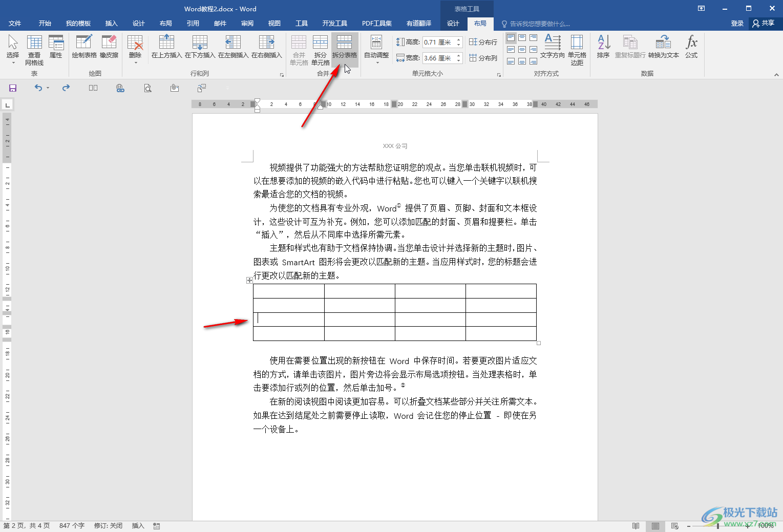Image resolution: width=783 pixels, height=532 pixels.
Task: Click the side-by-side reading view icon
Action: tap(93, 88)
